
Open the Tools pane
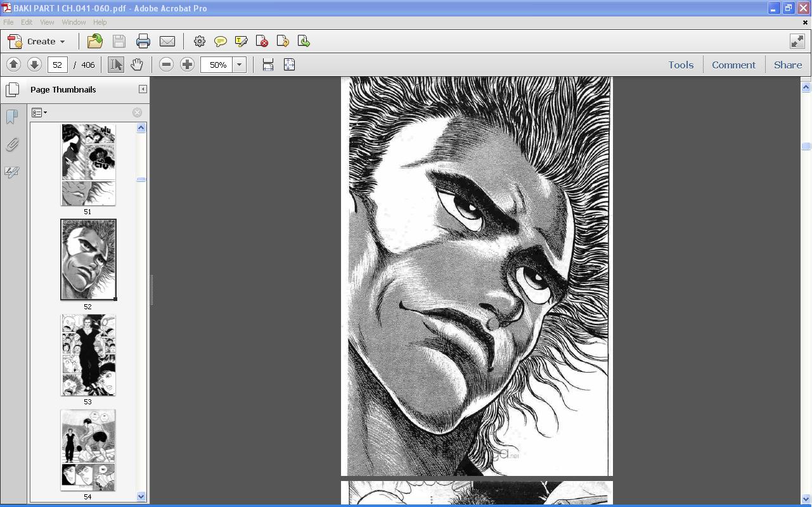(681, 65)
